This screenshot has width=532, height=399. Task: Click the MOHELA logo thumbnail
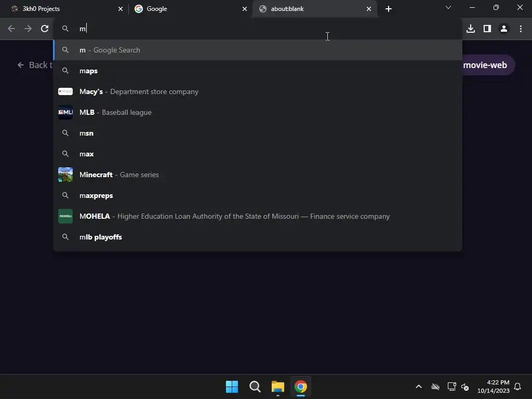pos(65,217)
